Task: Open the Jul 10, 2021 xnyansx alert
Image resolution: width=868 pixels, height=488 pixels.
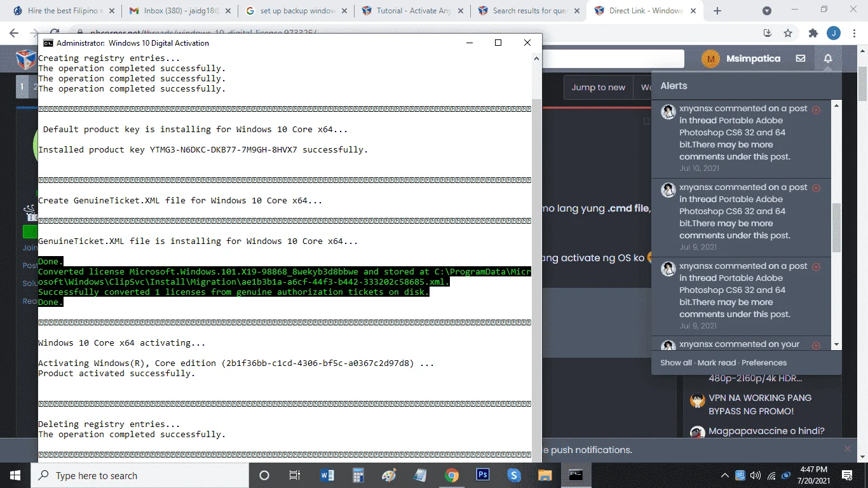Action: pos(741,139)
